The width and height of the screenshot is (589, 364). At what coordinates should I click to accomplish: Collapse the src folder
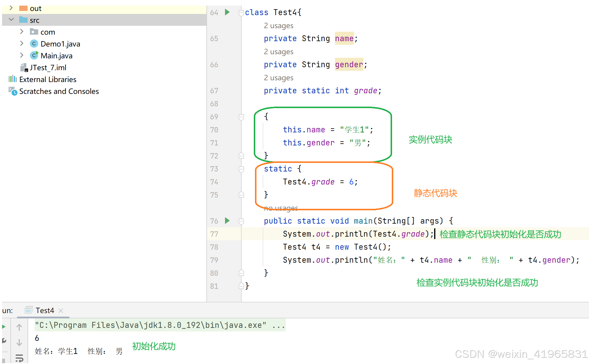tap(11, 20)
